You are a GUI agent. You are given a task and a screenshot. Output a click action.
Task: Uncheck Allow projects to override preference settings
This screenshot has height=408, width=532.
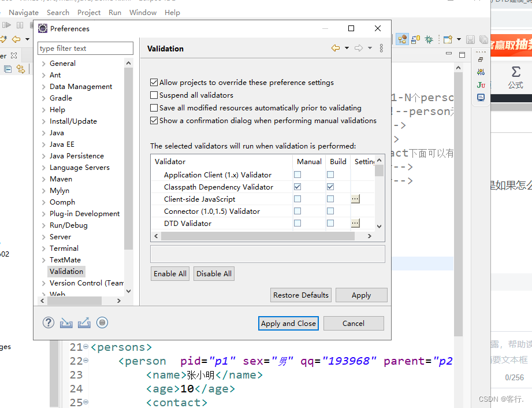pos(154,82)
